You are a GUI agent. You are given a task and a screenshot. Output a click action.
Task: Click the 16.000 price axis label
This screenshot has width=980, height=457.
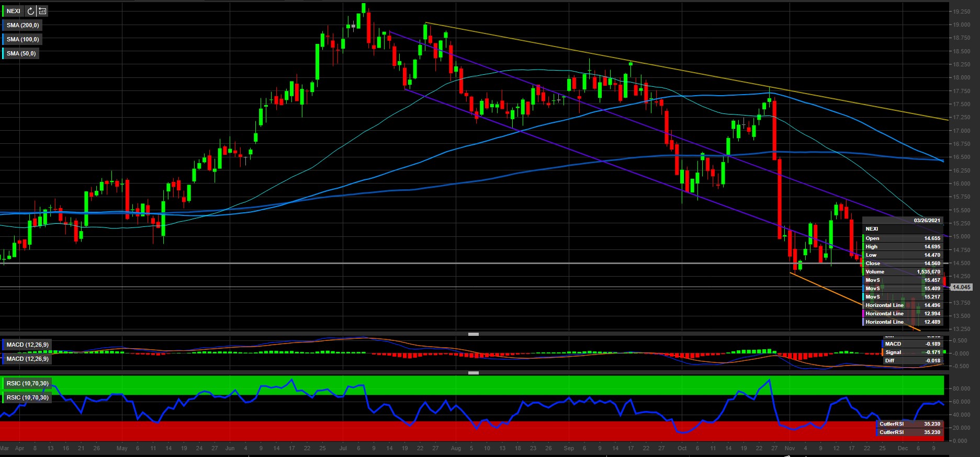pyautogui.click(x=961, y=184)
